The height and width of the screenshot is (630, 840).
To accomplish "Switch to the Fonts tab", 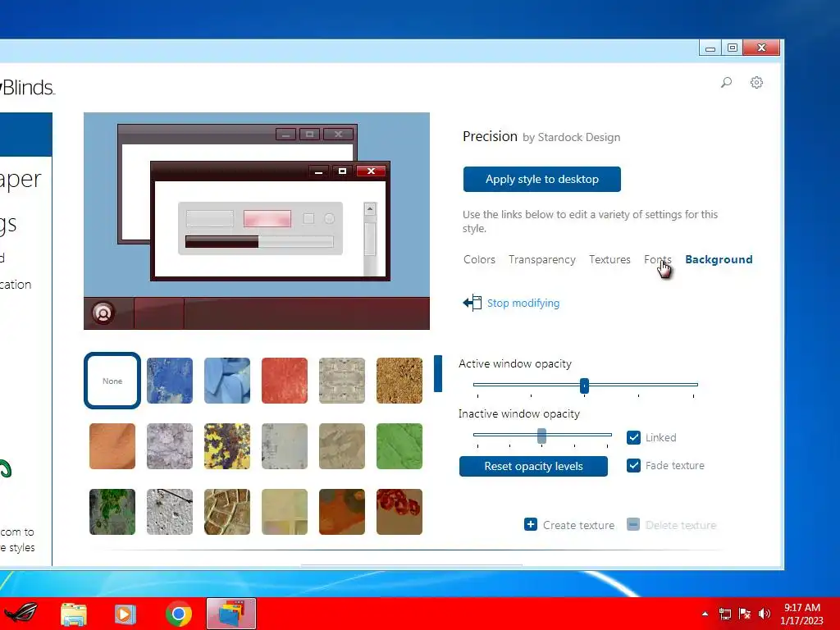I will coord(657,260).
